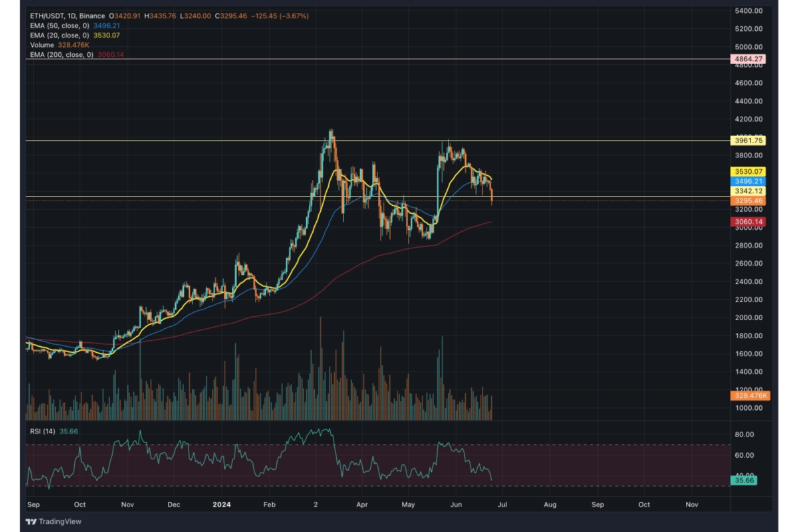This screenshot has height=532, width=798.
Task: Click the 3496.21 value in EMA 50 legend
Action: pyautogui.click(x=105, y=25)
